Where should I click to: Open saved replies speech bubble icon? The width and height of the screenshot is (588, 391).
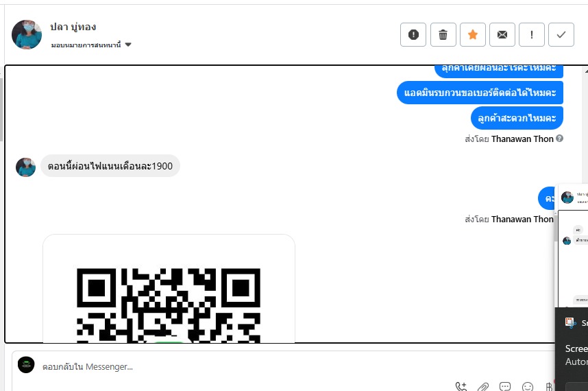pos(505,386)
